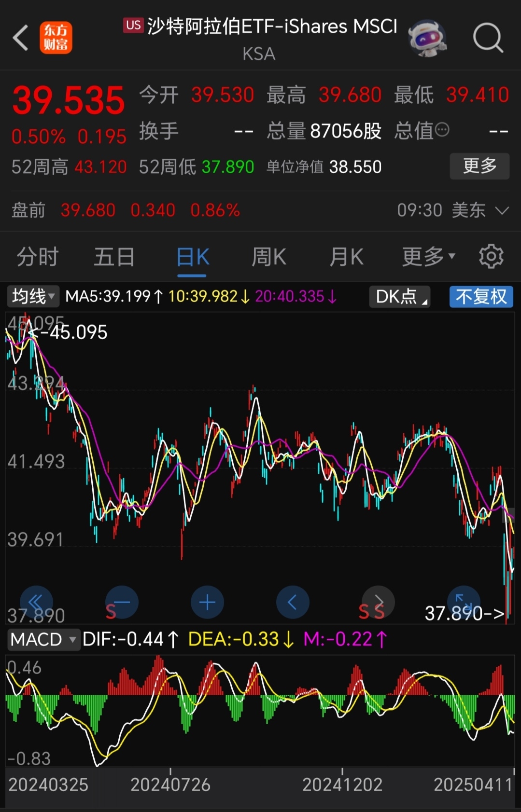Tap the 盘前 change 0.86%
This screenshot has width=521, height=812.
pyautogui.click(x=215, y=210)
